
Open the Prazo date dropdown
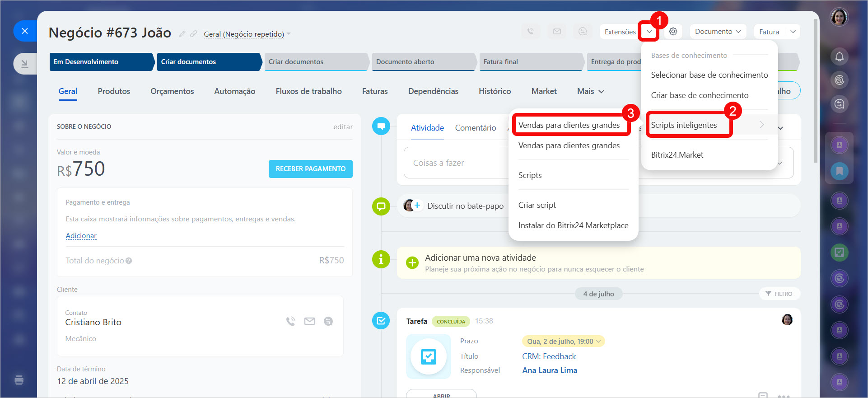tap(563, 341)
